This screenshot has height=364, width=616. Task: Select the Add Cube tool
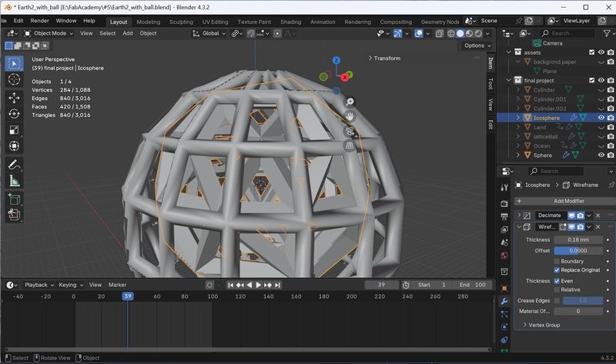pos(14,199)
